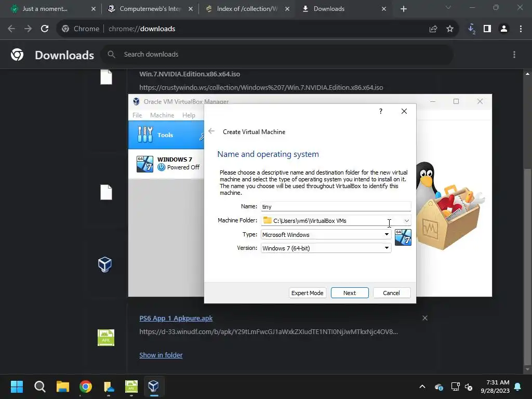
Task: Click the OneDrive cloud tray icon
Action: point(438,387)
